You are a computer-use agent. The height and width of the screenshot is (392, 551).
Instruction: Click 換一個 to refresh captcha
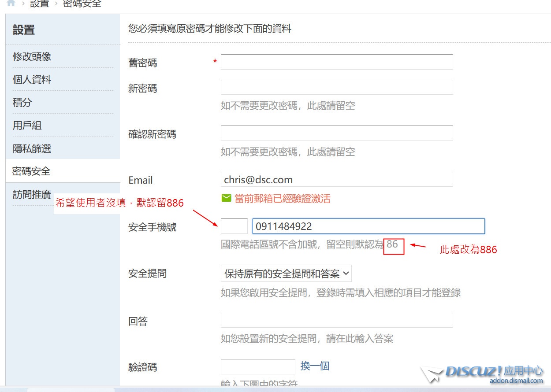315,366
